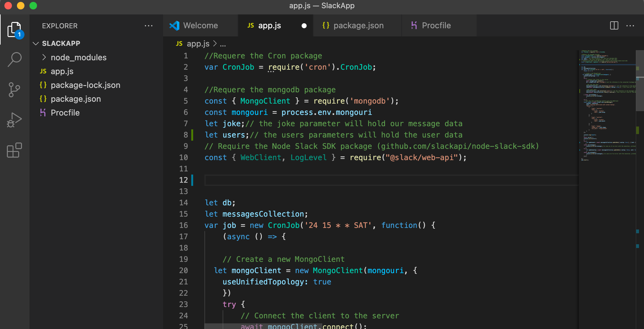Screen dimensions: 644x329
Task: Click the '24 15 * * SAT' cron string
Action: [338, 225]
